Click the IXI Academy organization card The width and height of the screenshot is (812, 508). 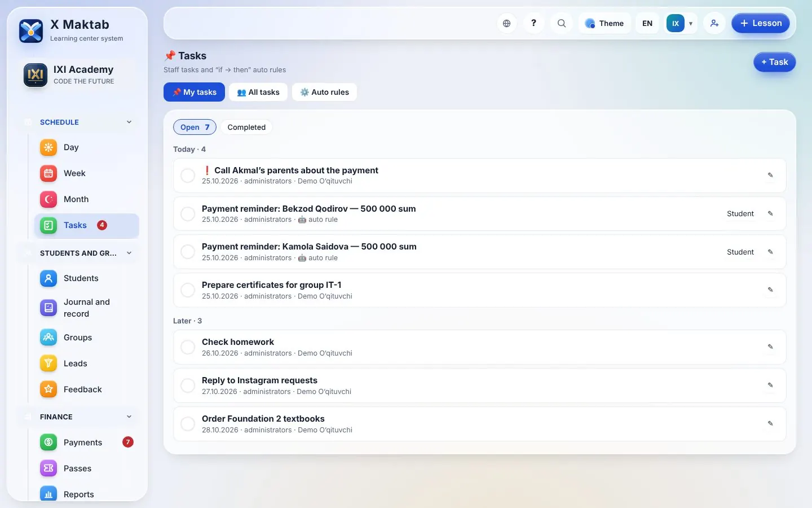tap(78, 75)
